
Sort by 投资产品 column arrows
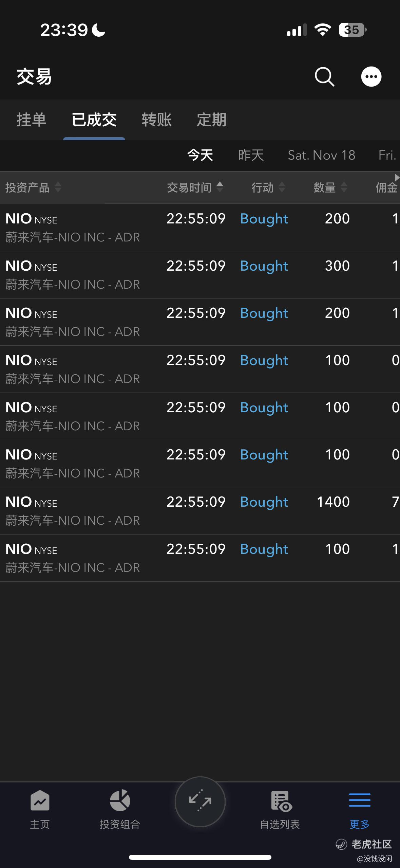58,187
